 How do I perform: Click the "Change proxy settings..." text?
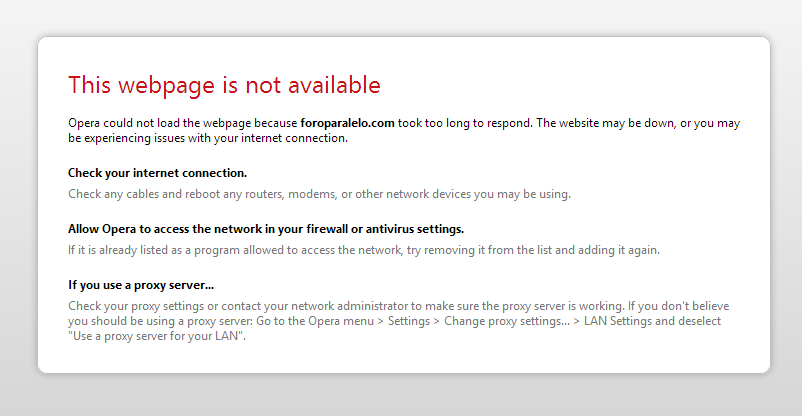(x=506, y=321)
